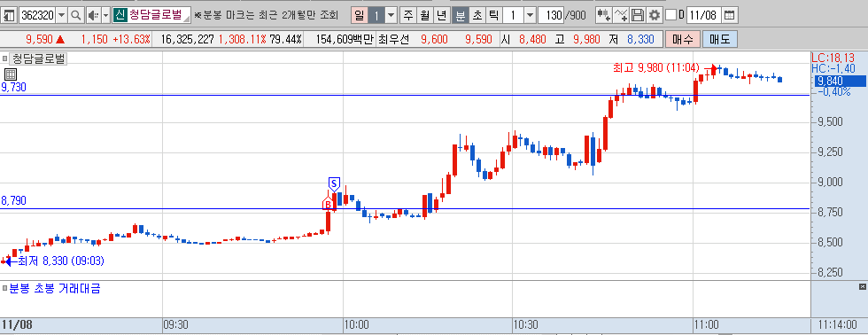Click the period value 1 next to 일
The height and width of the screenshot is (335, 868).
point(376,15)
